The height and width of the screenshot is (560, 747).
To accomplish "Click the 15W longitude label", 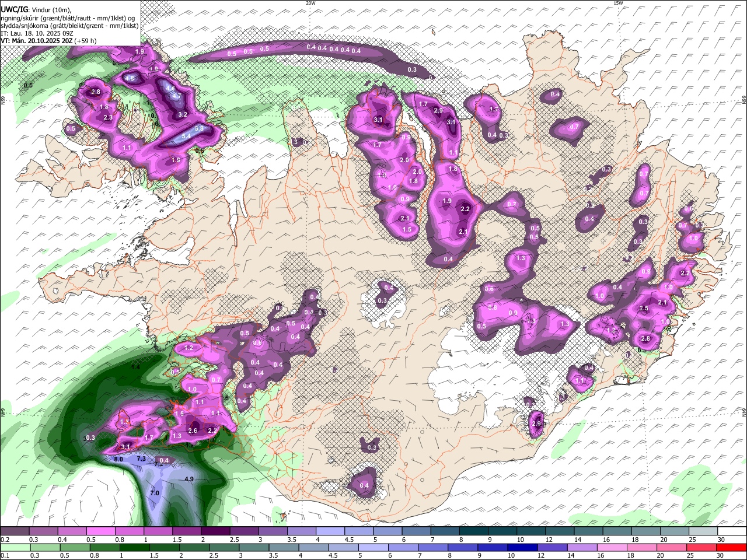I will pos(618,3).
